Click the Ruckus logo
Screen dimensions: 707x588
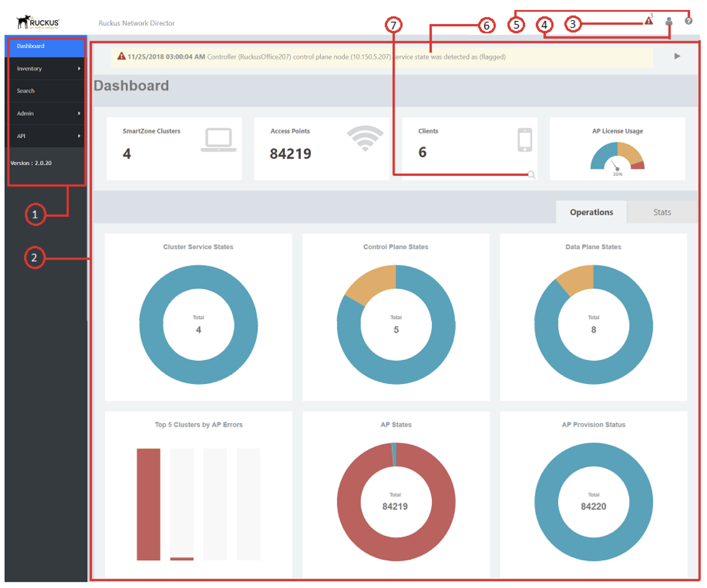coord(38,22)
